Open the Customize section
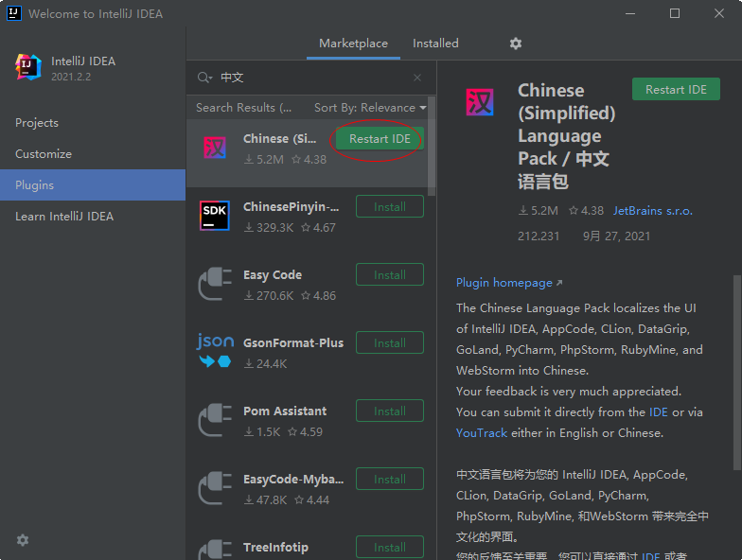The image size is (742, 560). tap(44, 153)
